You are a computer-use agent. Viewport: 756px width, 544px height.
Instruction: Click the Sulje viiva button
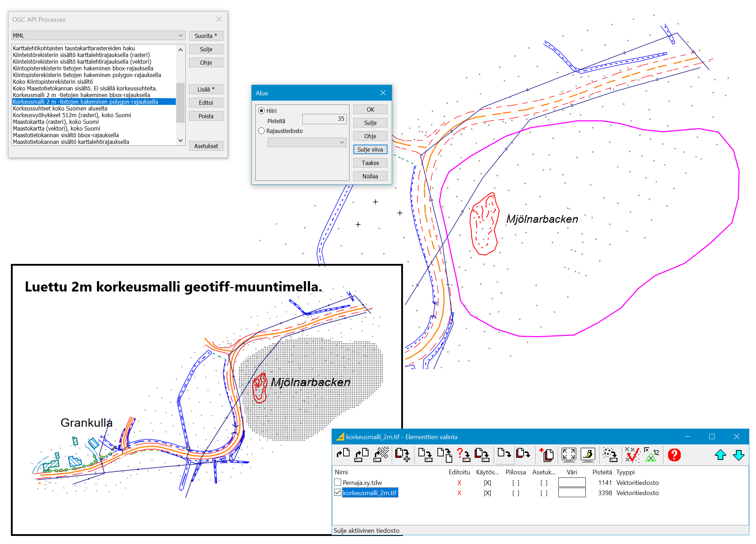click(x=370, y=150)
